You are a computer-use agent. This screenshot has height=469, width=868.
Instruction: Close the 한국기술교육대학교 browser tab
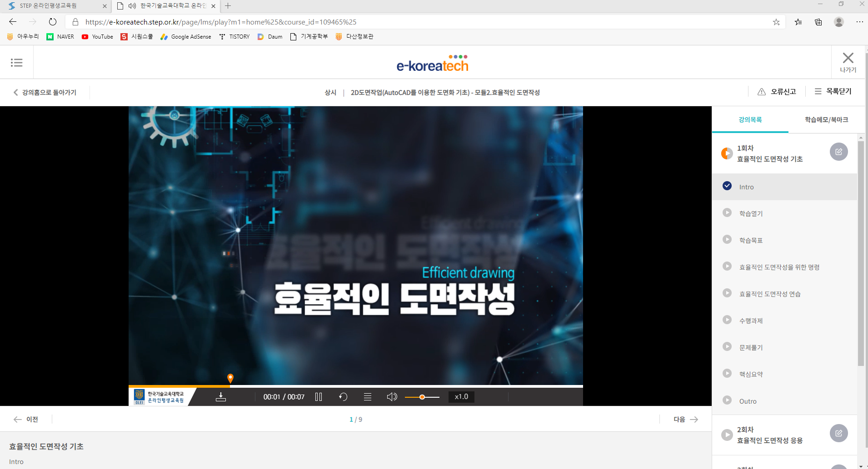click(213, 6)
